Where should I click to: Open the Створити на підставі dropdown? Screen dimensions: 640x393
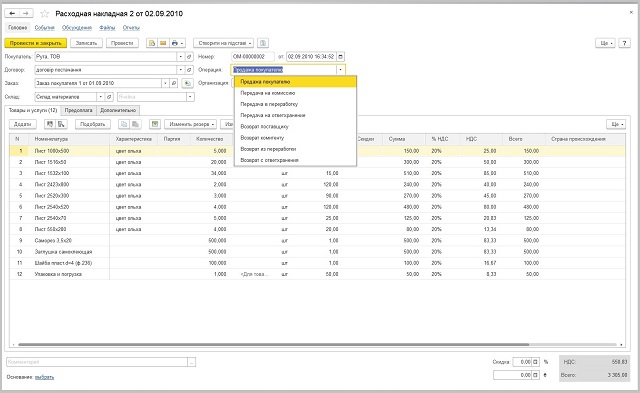coord(224,43)
